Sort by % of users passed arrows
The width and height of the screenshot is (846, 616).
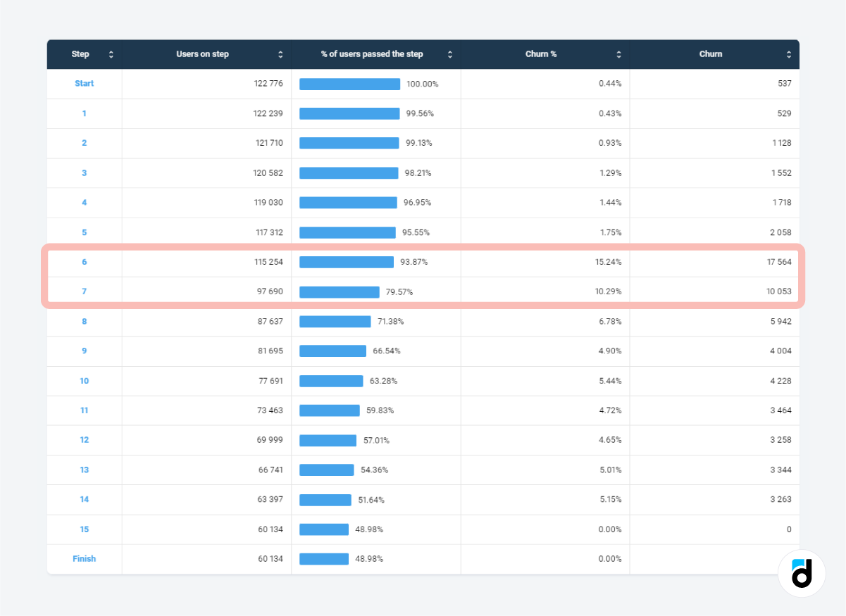point(450,54)
